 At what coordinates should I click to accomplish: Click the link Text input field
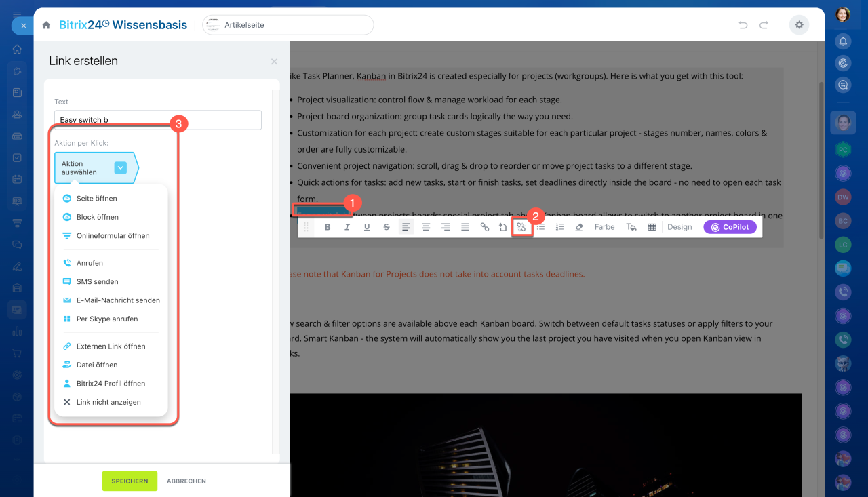click(158, 120)
